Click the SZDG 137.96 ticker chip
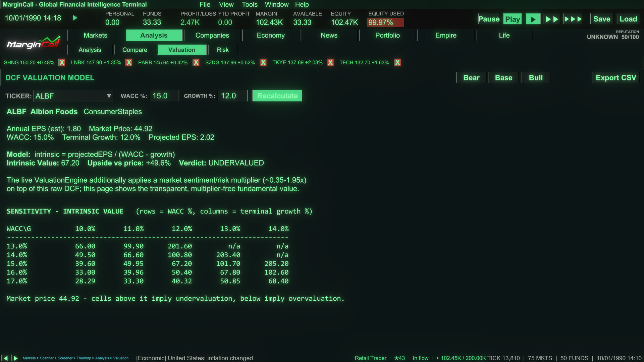This screenshot has height=362, width=644. coord(230,63)
